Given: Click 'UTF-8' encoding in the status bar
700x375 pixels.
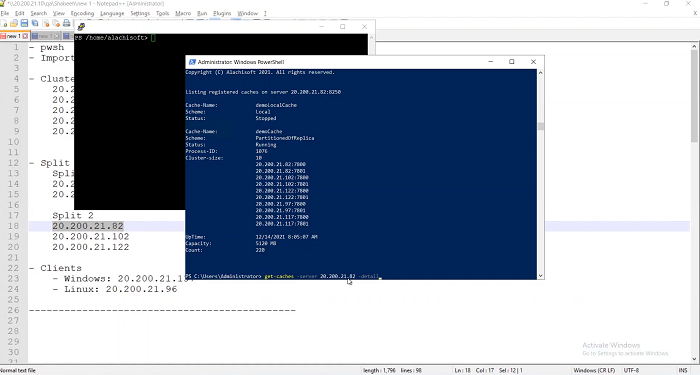Looking at the screenshot, I should point(631,371).
